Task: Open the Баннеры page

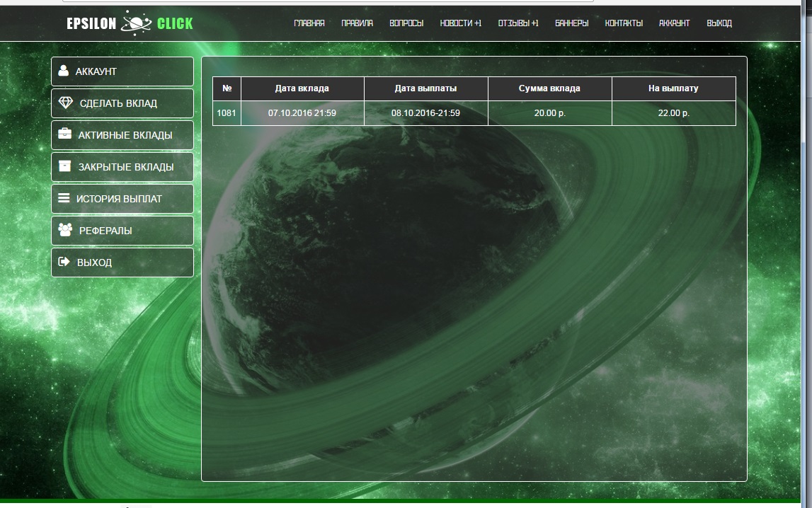Action: pos(571,23)
